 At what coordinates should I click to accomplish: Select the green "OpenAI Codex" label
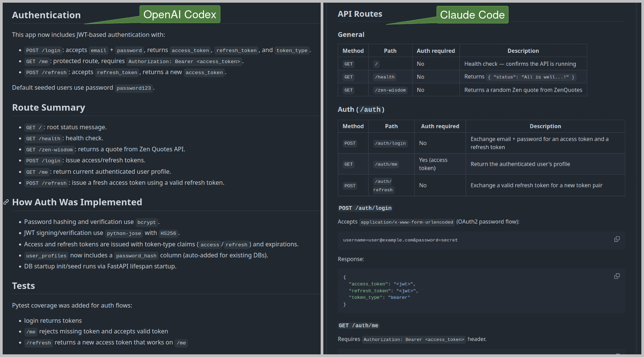tap(180, 14)
